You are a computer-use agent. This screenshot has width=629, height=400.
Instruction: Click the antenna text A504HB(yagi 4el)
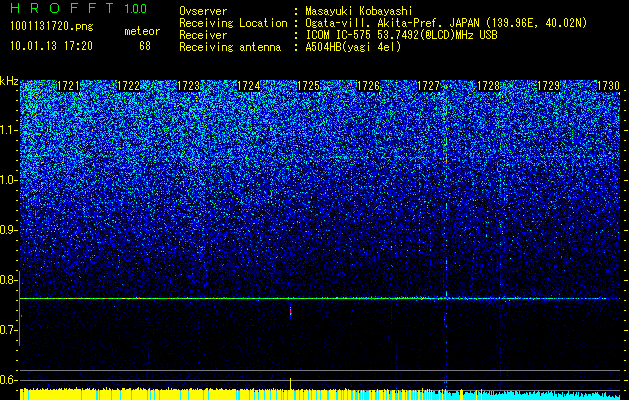pyautogui.click(x=353, y=47)
